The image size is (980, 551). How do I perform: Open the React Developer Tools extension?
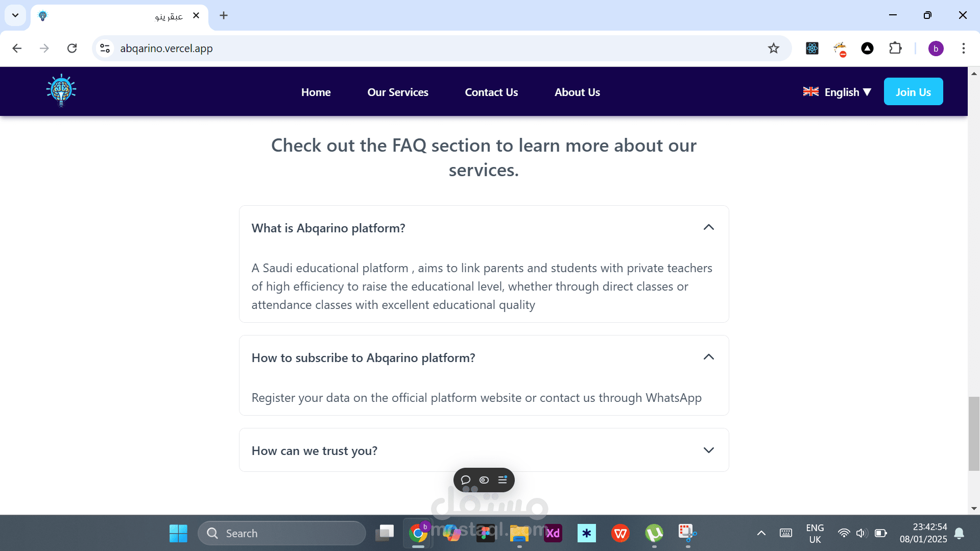click(x=812, y=49)
